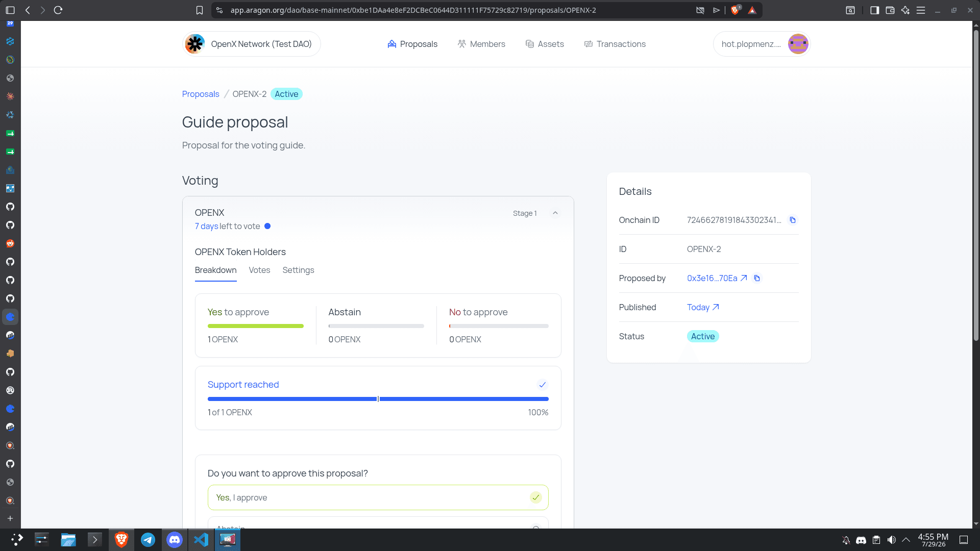The height and width of the screenshot is (551, 980).
Task: Open Brave Shields lion icon
Action: [x=735, y=10]
